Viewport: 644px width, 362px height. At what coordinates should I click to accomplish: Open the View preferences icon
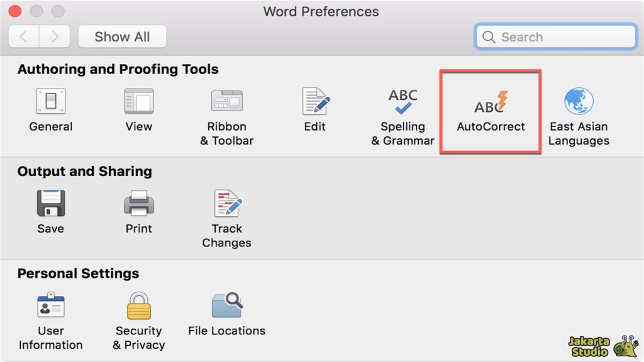(138, 102)
